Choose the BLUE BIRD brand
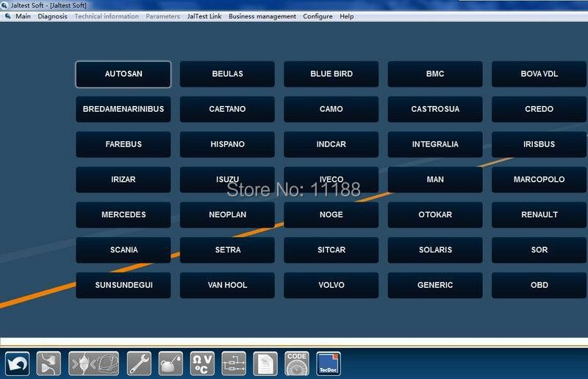 (331, 74)
